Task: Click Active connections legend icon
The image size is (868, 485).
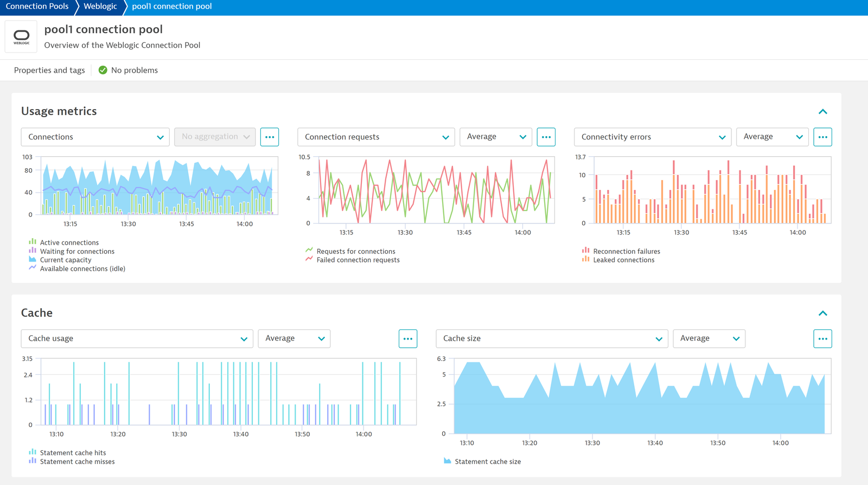Action: pos(33,242)
